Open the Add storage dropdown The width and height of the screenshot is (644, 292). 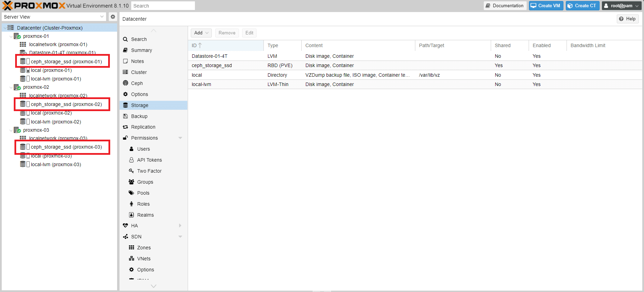[201, 33]
